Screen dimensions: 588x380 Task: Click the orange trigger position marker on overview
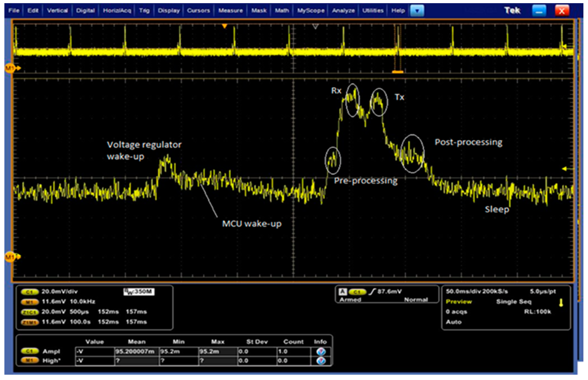click(x=224, y=26)
